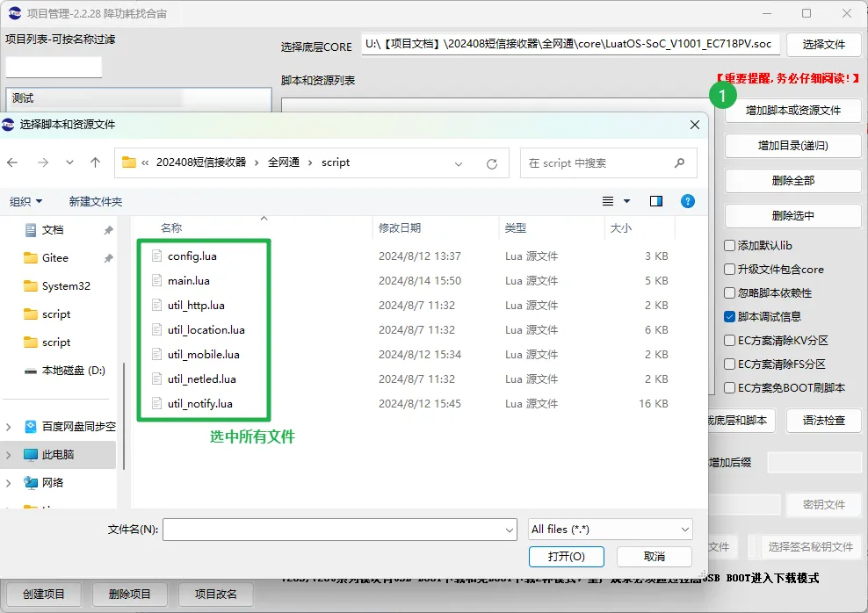Click the list view layout icon
Viewport: 868px width, 613px height.
[x=608, y=201]
